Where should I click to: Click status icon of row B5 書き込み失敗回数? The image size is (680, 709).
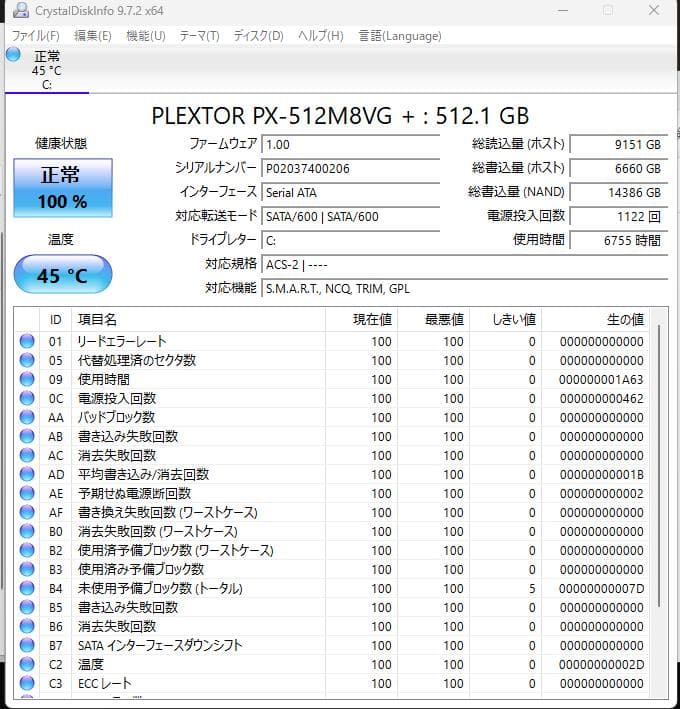(x=27, y=607)
